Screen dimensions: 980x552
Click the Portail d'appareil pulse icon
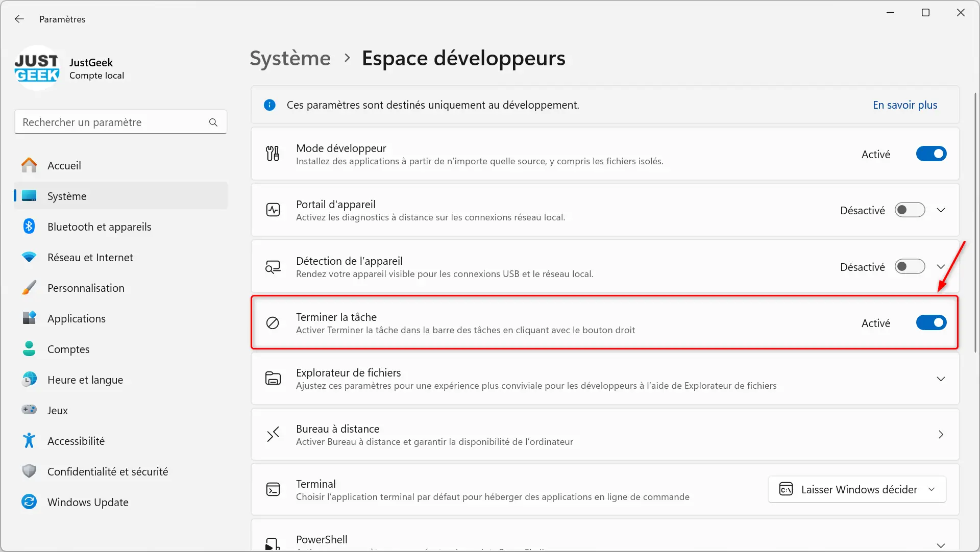tap(273, 210)
